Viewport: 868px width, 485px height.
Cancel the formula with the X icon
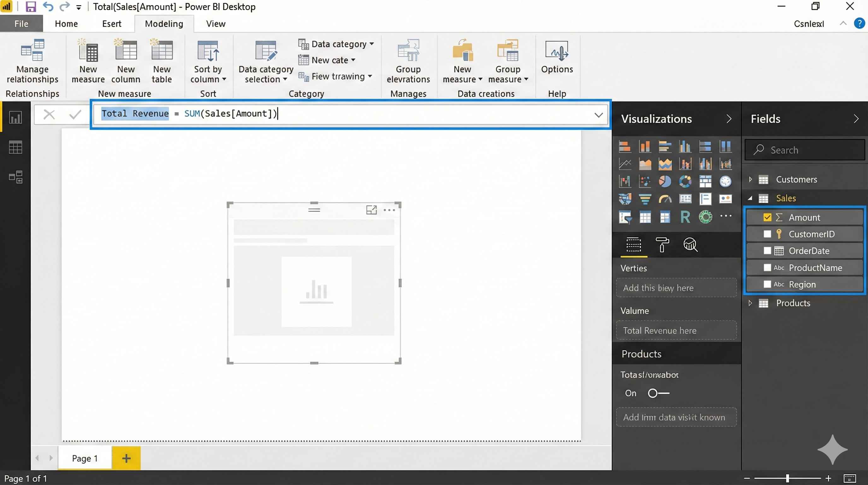[x=49, y=115]
